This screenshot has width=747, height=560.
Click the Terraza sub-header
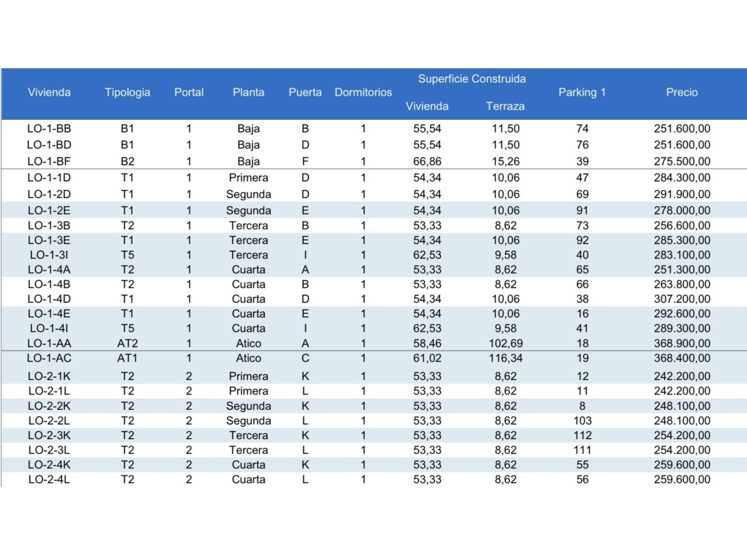(505, 106)
